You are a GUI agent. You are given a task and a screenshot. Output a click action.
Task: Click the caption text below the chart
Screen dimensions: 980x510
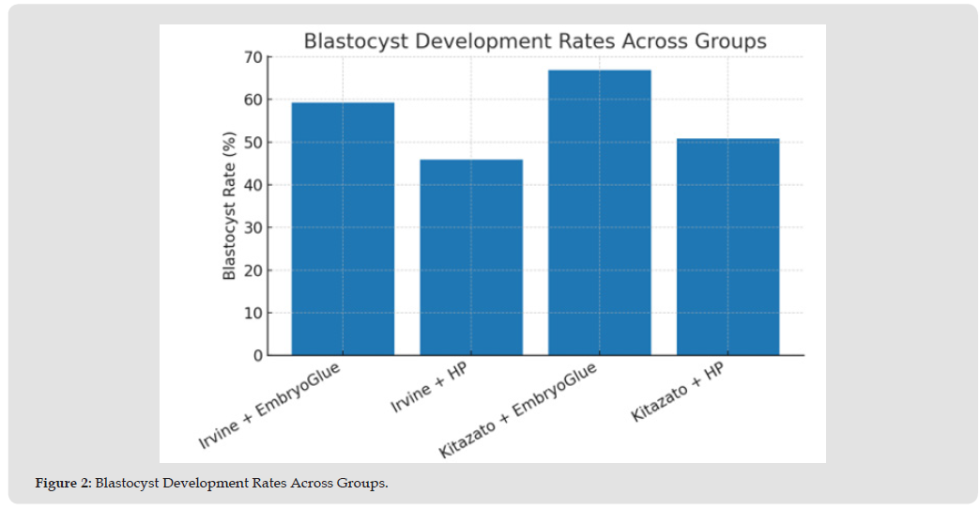coord(240,483)
